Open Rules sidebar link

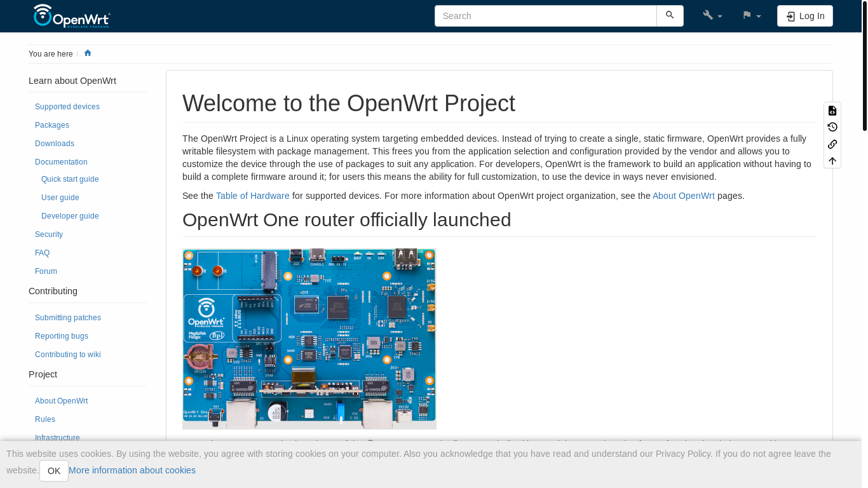click(45, 419)
